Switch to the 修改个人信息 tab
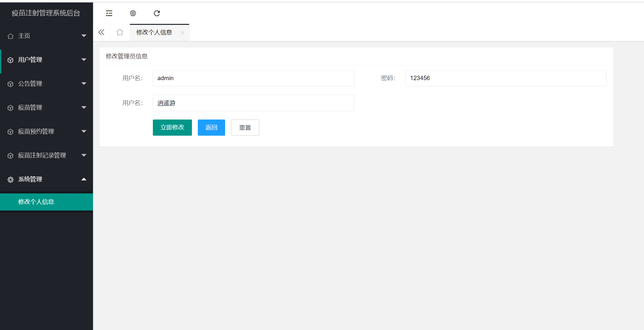This screenshot has height=330, width=644. [154, 32]
